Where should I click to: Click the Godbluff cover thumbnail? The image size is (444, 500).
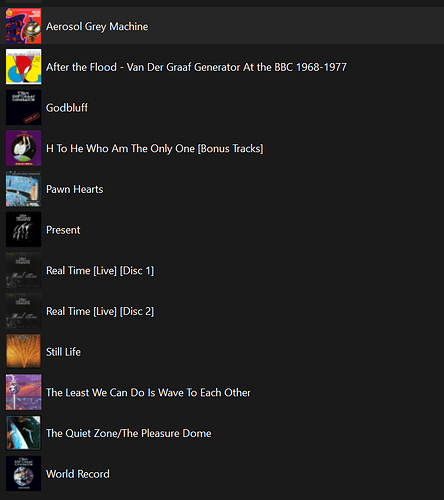23,107
